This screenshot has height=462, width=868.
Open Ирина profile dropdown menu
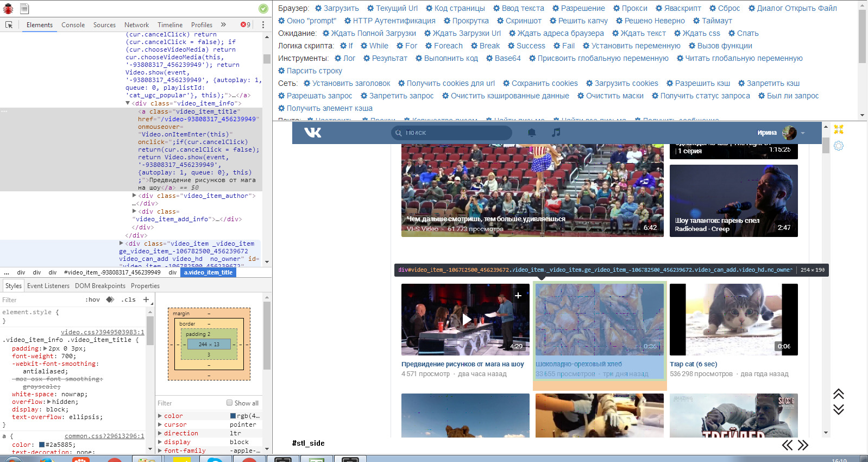click(781, 133)
